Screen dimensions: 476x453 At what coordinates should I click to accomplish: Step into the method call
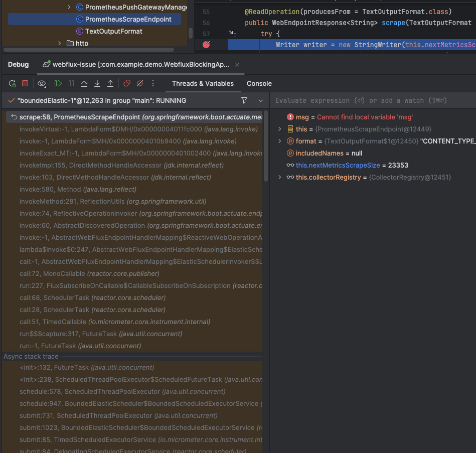(97, 83)
